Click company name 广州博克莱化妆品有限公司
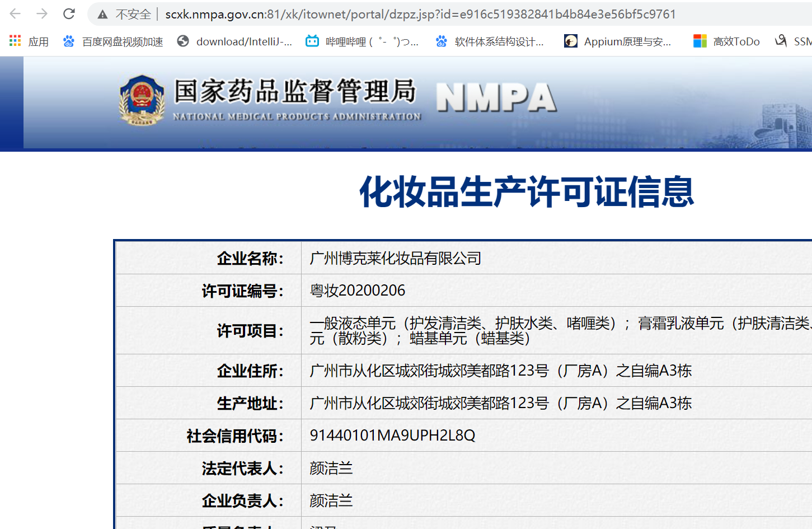812x529 pixels. click(396, 258)
